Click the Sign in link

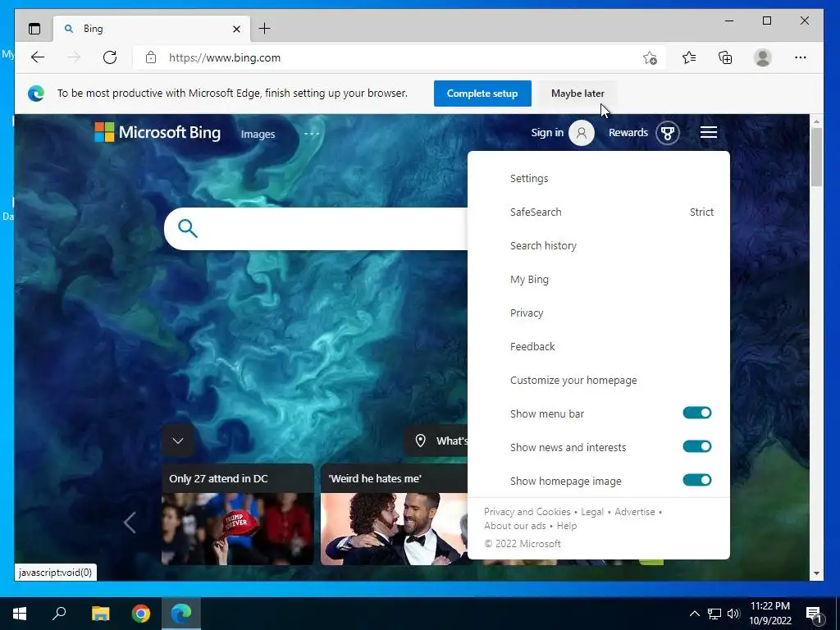547,132
